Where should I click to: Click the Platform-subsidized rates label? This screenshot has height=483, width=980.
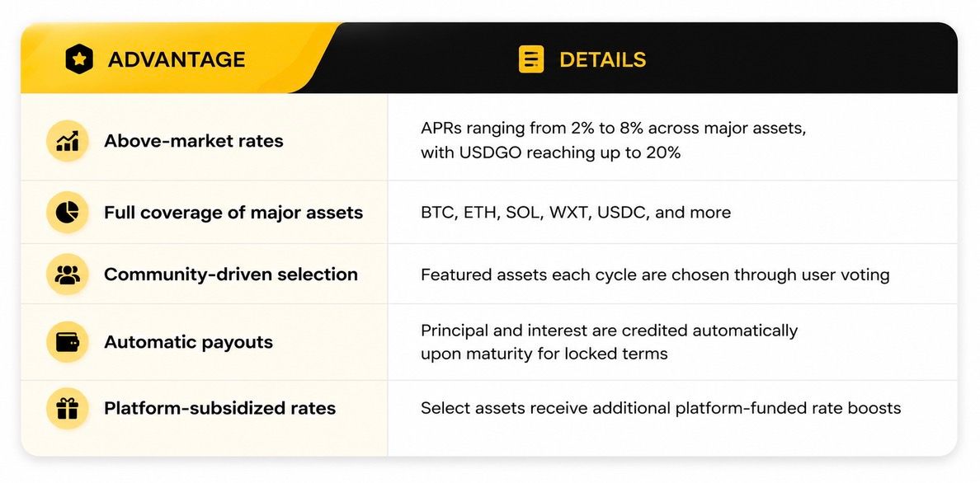tap(219, 408)
